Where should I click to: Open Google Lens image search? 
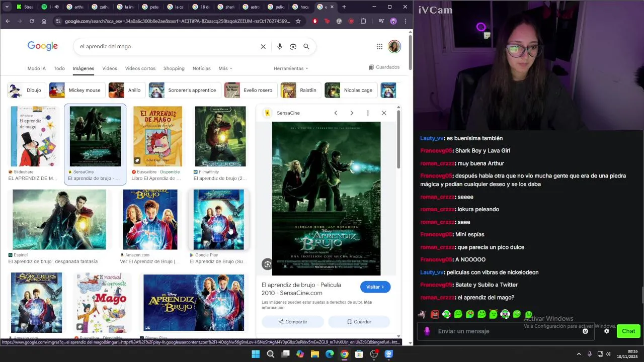tap(293, 46)
